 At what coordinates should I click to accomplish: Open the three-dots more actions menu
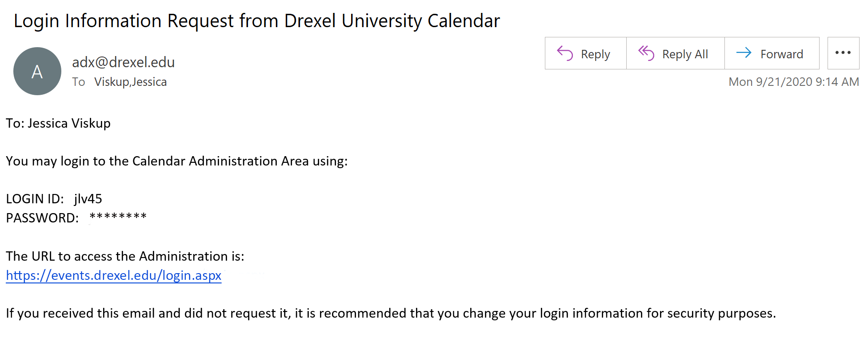tap(843, 53)
